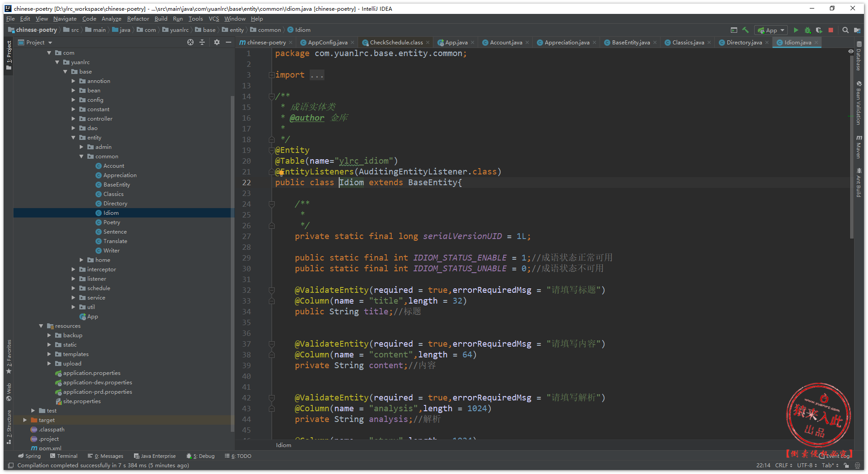The image size is (868, 474).
Task: Change UTF-8 file encoding
Action: [807, 465]
